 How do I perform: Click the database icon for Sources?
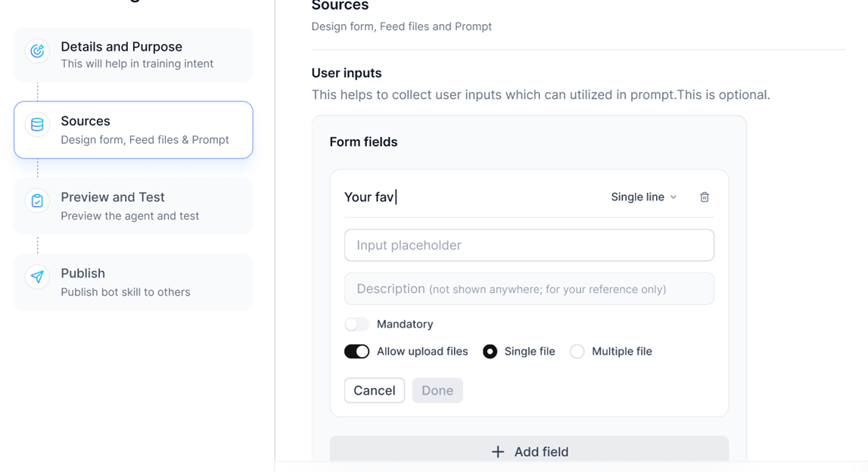(37, 125)
